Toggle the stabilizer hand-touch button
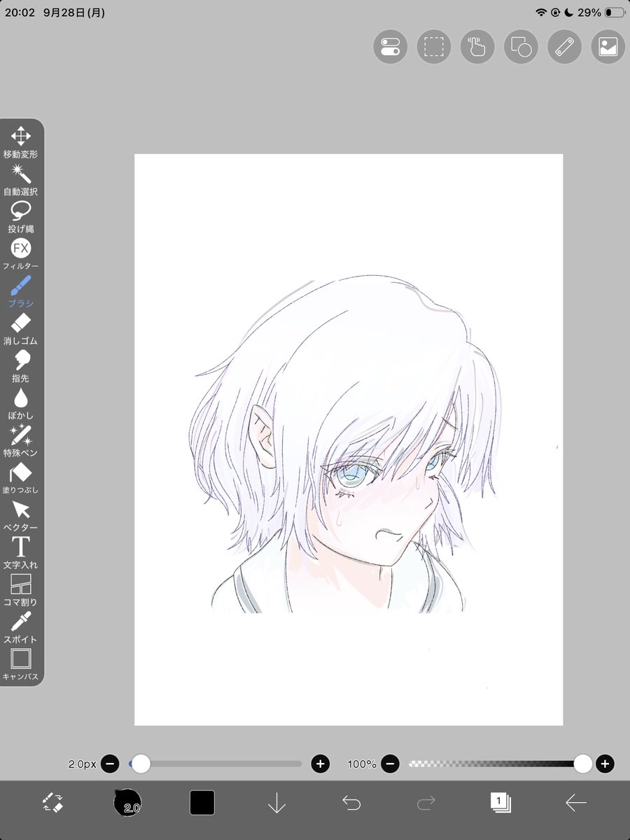Screen dimensions: 630x840 [477, 47]
